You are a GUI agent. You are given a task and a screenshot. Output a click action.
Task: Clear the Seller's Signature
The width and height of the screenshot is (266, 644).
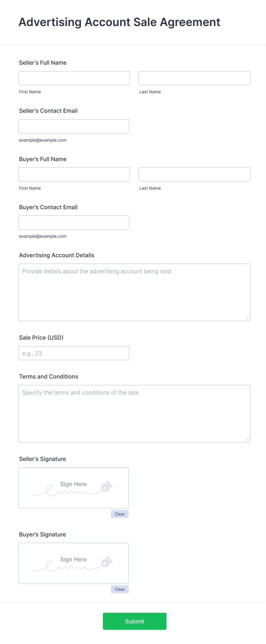(x=120, y=514)
